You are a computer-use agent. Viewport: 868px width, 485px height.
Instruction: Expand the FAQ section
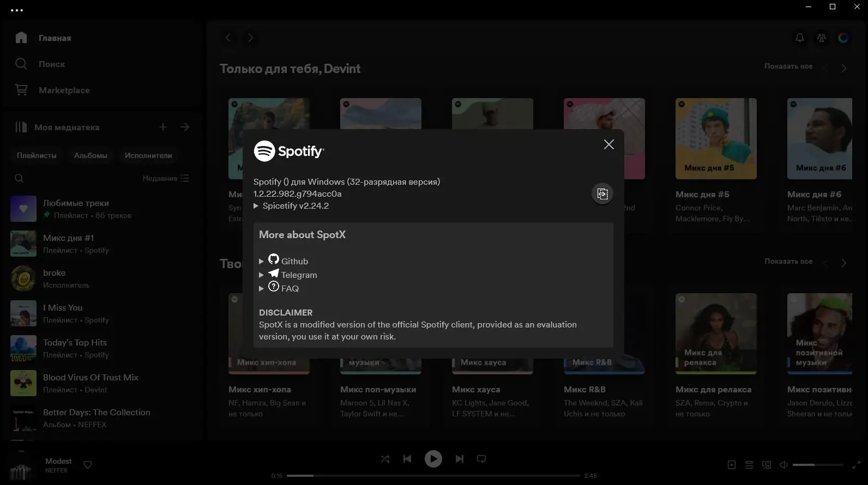click(x=279, y=288)
